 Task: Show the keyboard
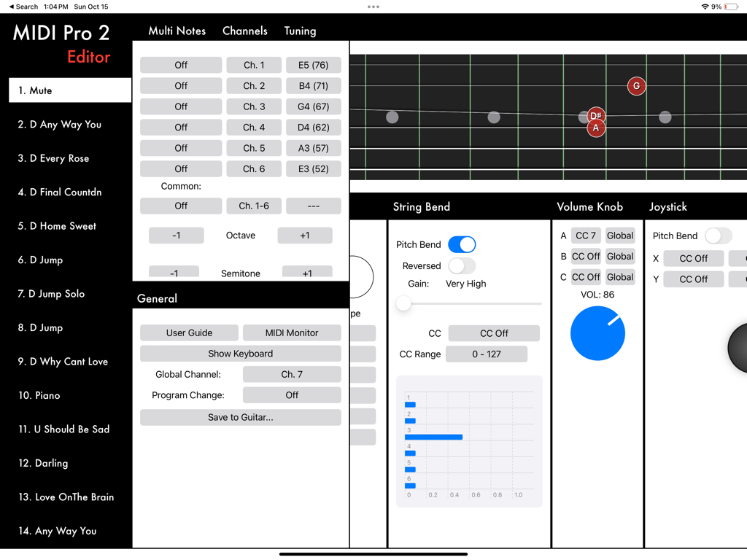pos(240,354)
